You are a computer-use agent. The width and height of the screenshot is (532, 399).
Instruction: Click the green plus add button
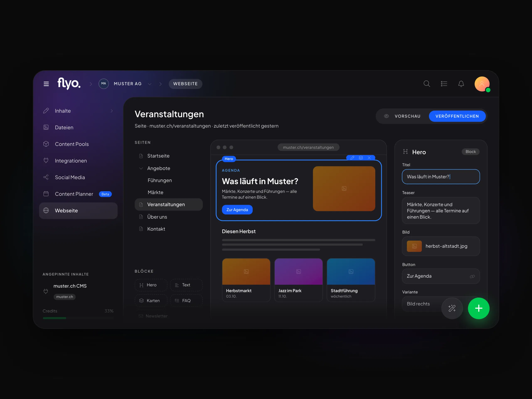479,308
